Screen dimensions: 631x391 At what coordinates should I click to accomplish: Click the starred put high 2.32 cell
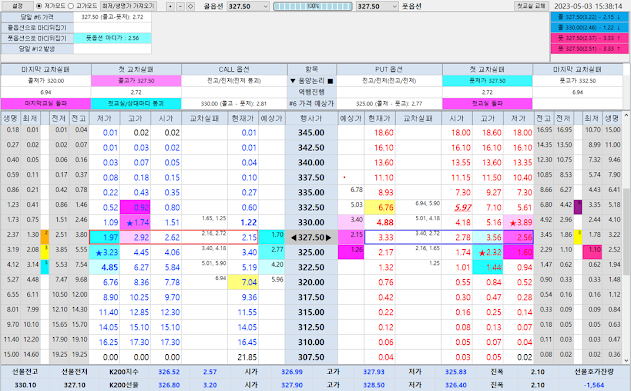click(x=487, y=253)
